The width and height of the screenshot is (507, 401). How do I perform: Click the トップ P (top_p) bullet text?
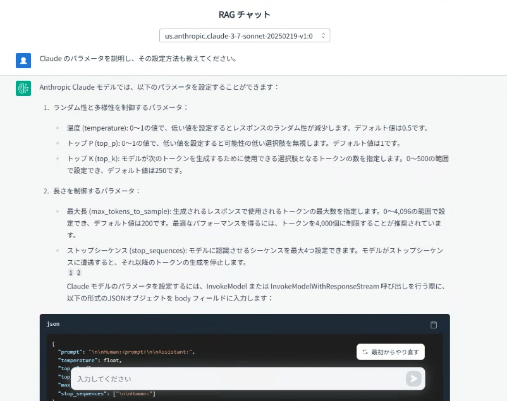(234, 143)
